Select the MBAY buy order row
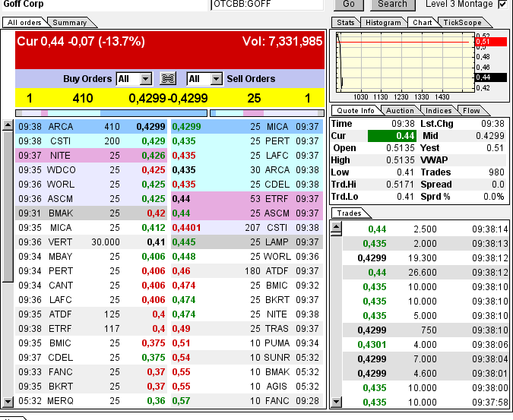 coord(91,257)
